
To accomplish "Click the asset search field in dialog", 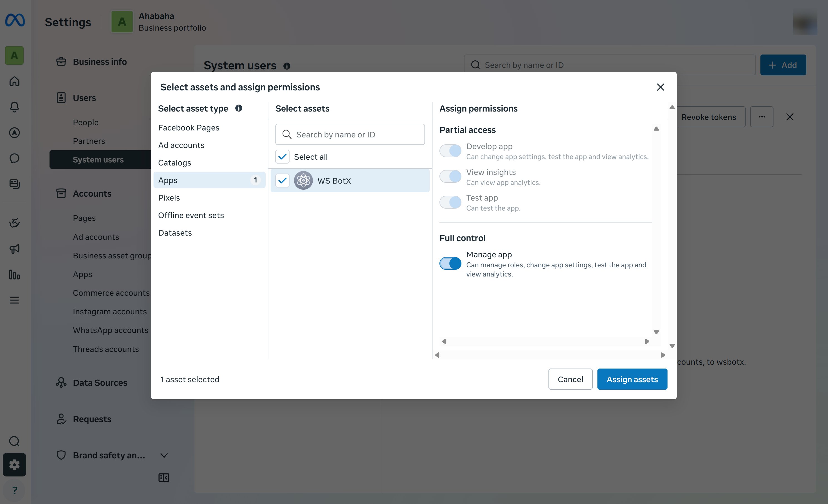I will click(350, 134).
